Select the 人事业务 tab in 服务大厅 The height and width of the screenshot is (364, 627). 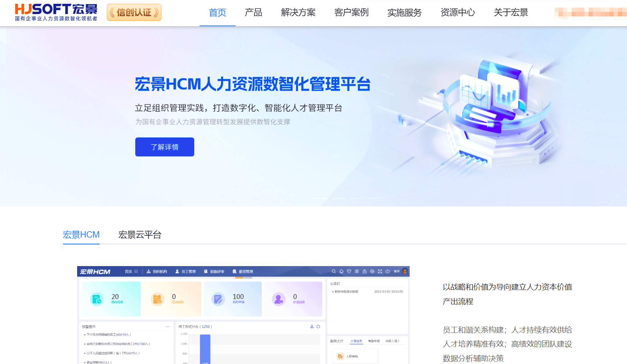pos(356,341)
